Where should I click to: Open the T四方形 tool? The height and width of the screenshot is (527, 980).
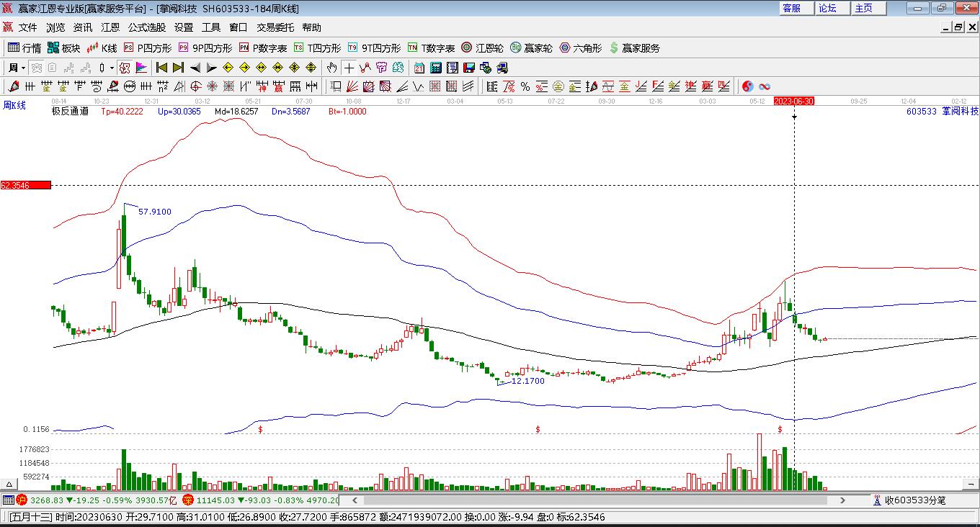tap(317, 48)
